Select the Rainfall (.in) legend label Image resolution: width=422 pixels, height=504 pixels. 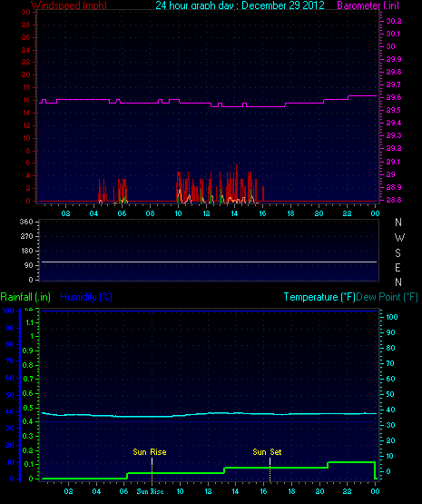pos(25,297)
